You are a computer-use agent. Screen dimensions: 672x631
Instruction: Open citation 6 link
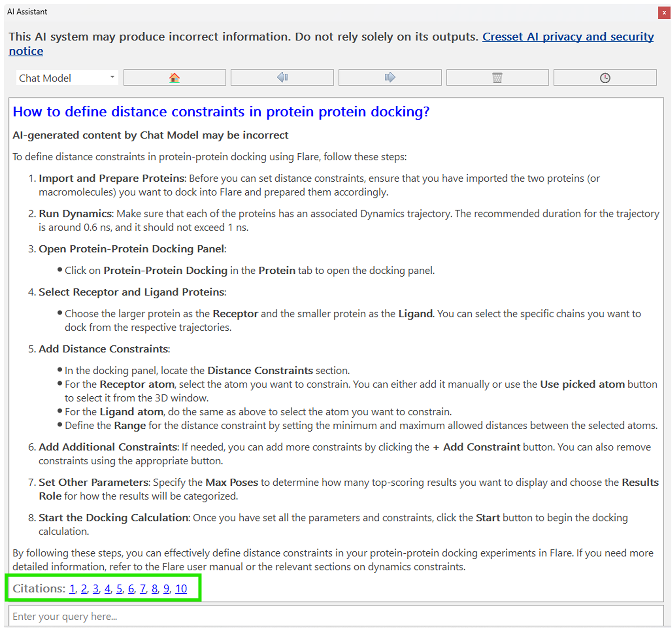[x=131, y=589]
